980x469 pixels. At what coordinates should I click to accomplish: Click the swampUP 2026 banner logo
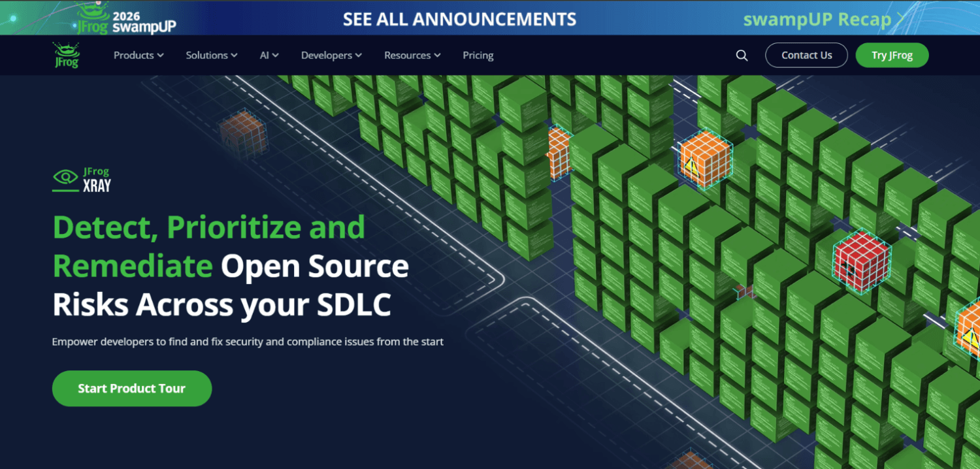click(126, 18)
